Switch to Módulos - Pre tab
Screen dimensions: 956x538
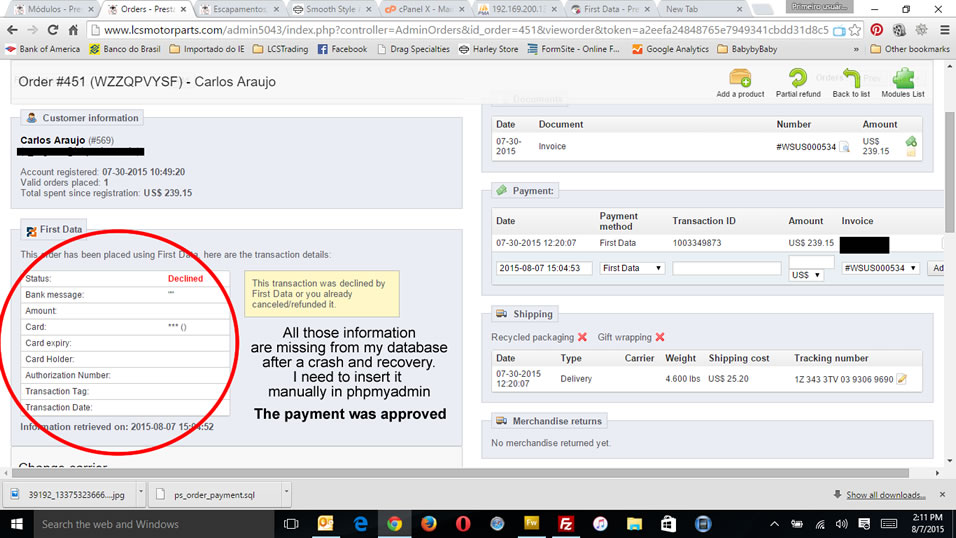pos(54,9)
